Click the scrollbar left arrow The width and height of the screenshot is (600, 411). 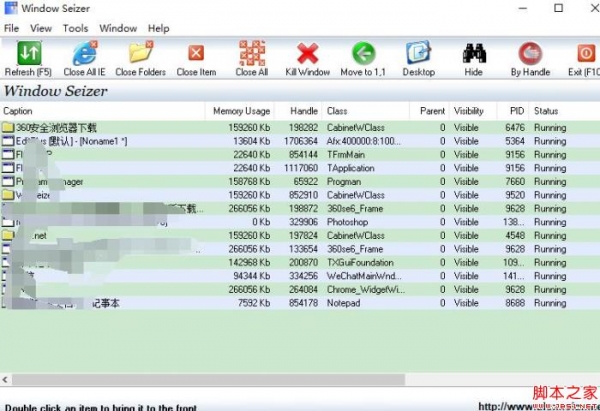tap(5, 380)
